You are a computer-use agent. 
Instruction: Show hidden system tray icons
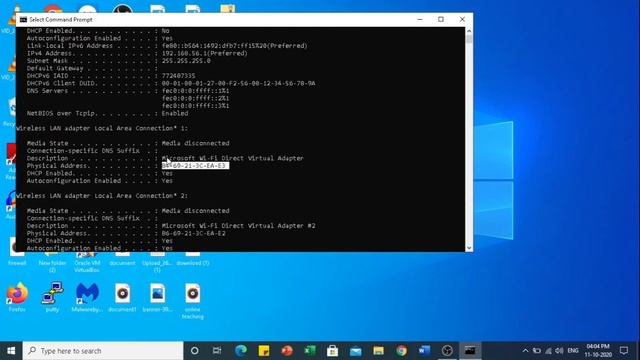(525, 351)
